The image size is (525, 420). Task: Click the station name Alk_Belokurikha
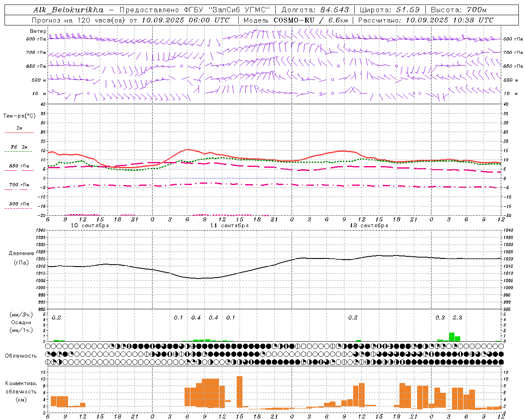coord(68,10)
